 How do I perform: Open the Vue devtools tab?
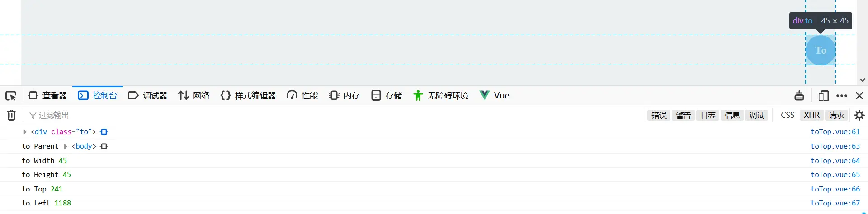click(x=495, y=96)
